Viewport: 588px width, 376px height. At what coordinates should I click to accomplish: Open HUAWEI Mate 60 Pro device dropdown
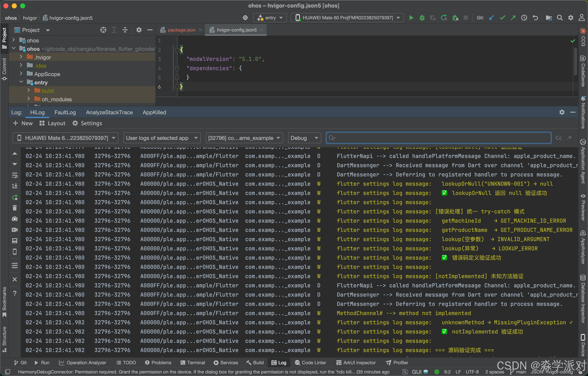(347, 18)
